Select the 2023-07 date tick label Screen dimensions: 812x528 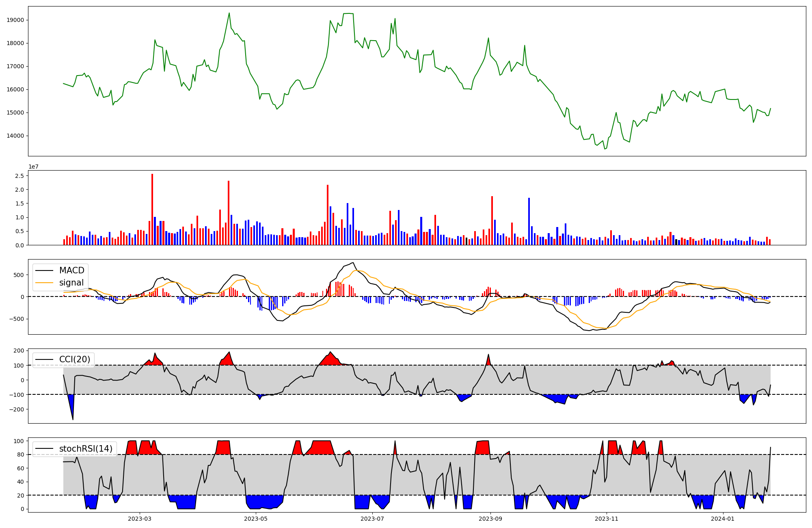(372, 519)
